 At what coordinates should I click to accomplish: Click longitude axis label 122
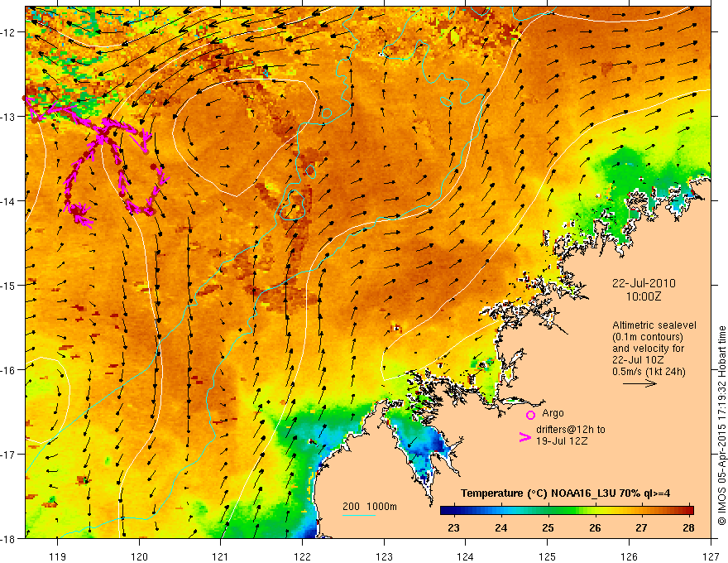(302, 556)
